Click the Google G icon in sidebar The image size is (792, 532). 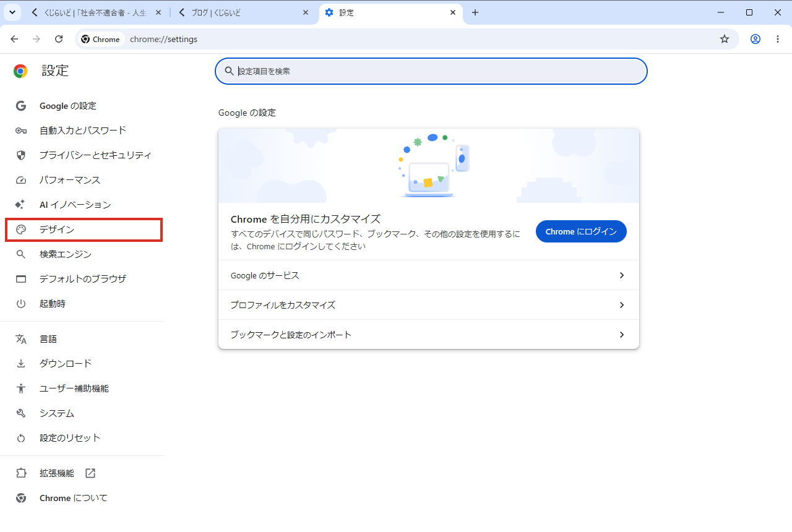pos(21,106)
